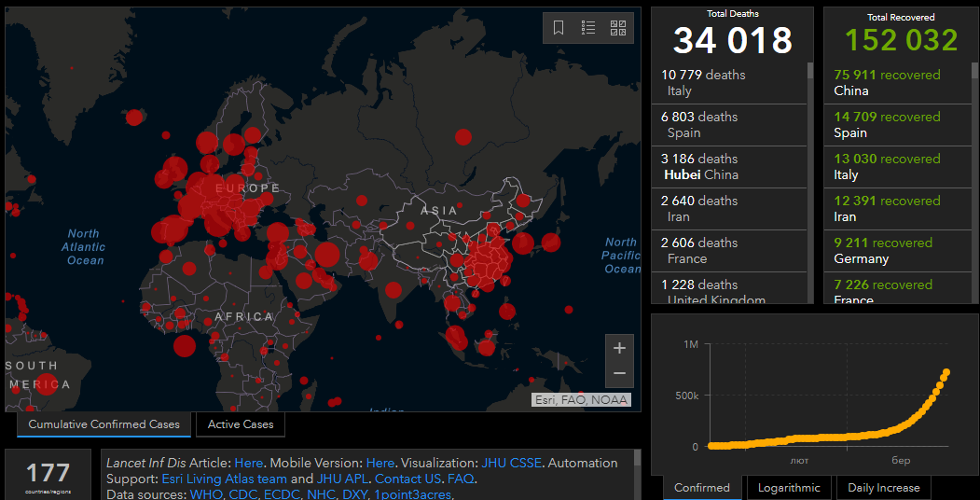Screen dimensions: 980x500
Task: Select the '13 030 recovered Italy' row
Action: pyautogui.click(x=898, y=166)
